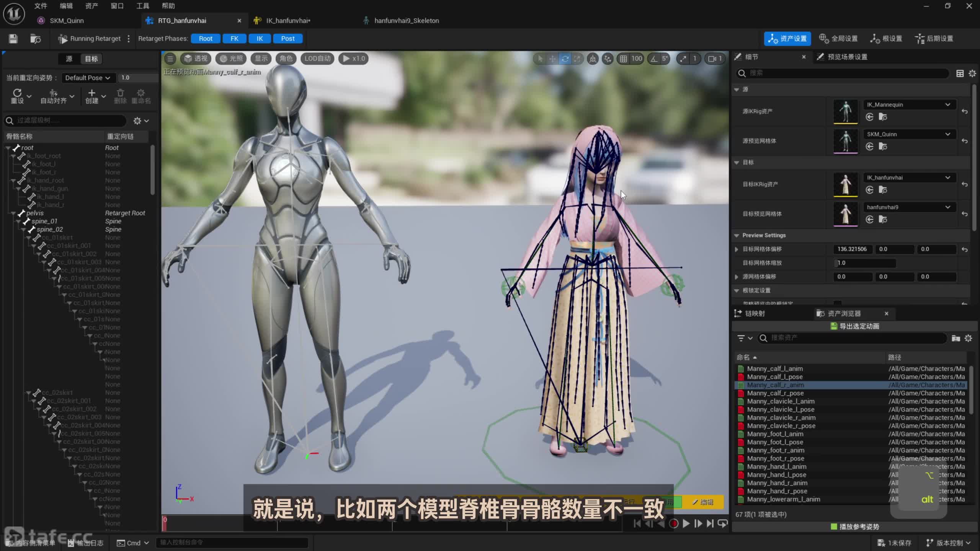This screenshot has width=980, height=551.
Task: Open the 编辑 menu
Action: click(x=66, y=6)
